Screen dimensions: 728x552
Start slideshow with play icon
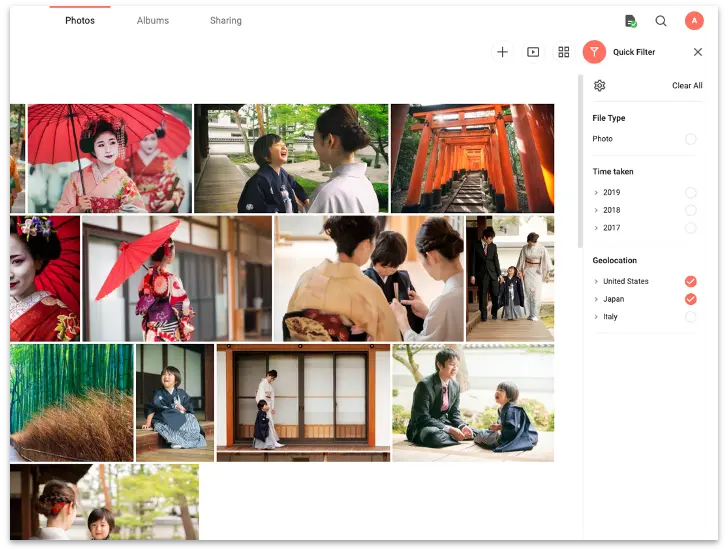coord(533,52)
